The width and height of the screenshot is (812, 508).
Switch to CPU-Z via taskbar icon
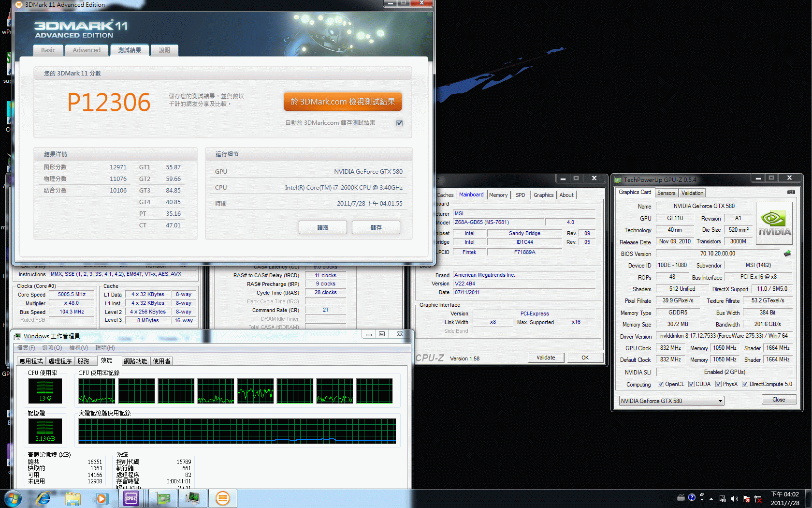tap(131, 498)
